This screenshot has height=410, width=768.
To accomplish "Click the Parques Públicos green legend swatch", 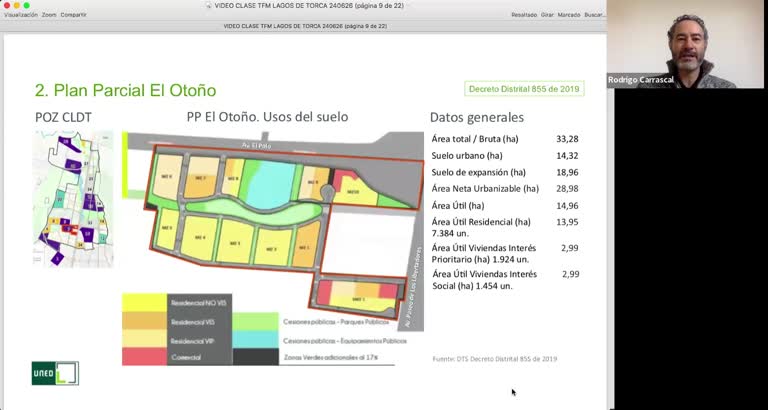I will click(x=255, y=322).
